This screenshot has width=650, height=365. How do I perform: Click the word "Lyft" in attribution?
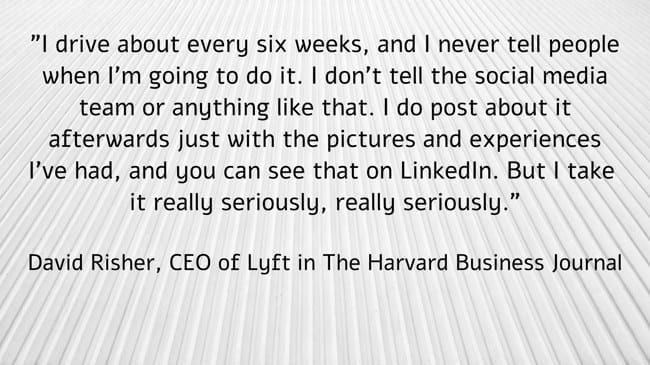[268, 264]
